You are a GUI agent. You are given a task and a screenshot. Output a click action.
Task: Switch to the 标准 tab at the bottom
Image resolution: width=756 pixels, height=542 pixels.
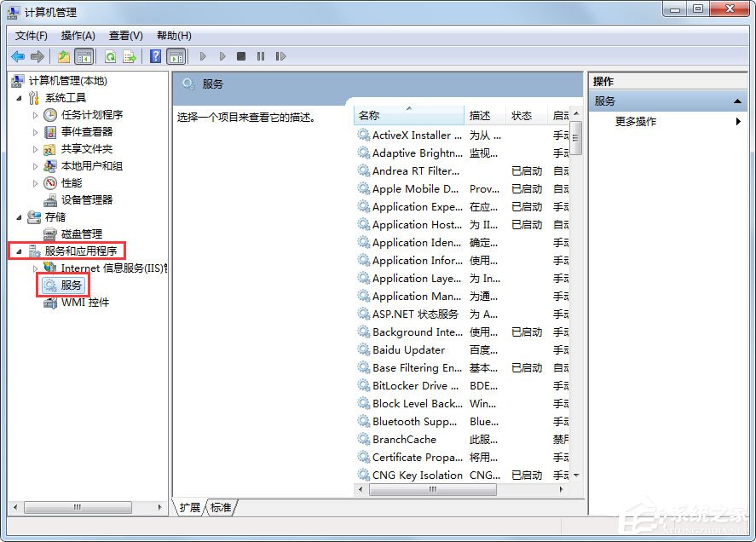[x=221, y=507]
